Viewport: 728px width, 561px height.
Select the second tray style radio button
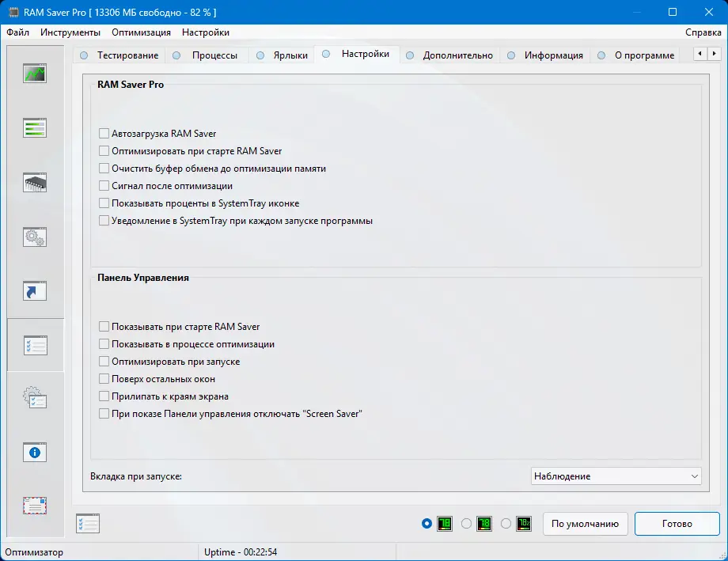coord(466,523)
